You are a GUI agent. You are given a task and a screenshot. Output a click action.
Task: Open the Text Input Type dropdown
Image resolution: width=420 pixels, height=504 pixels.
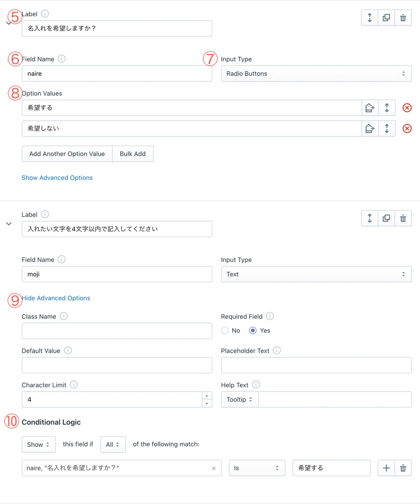click(316, 274)
